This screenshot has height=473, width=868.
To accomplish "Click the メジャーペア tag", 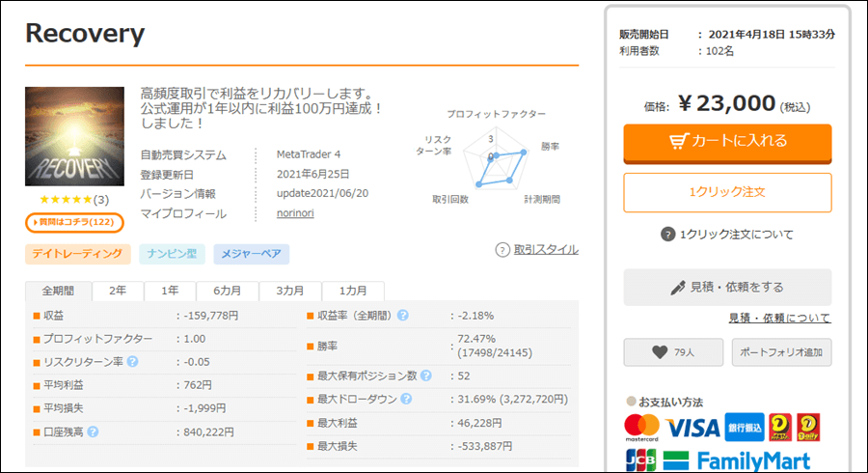I will pos(252,254).
